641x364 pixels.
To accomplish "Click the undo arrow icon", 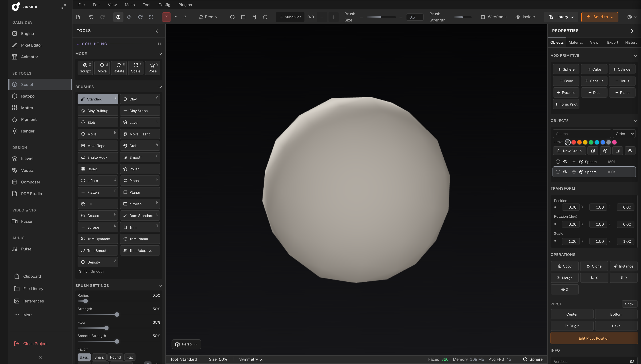I will point(91,17).
